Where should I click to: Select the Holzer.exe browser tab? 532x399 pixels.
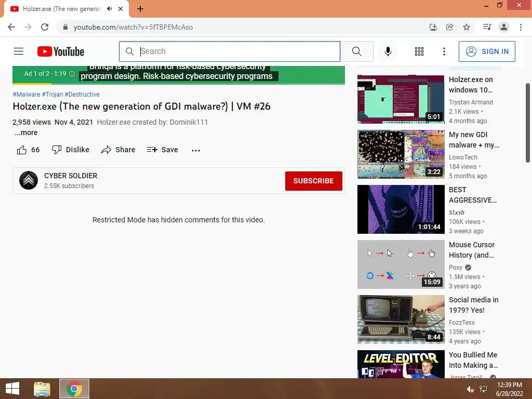click(x=62, y=9)
